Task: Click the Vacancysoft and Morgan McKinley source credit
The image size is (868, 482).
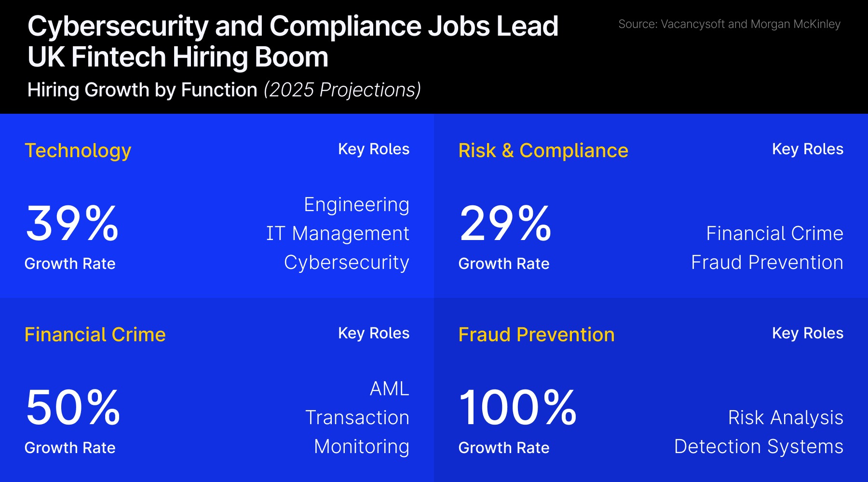Action: pyautogui.click(x=729, y=24)
